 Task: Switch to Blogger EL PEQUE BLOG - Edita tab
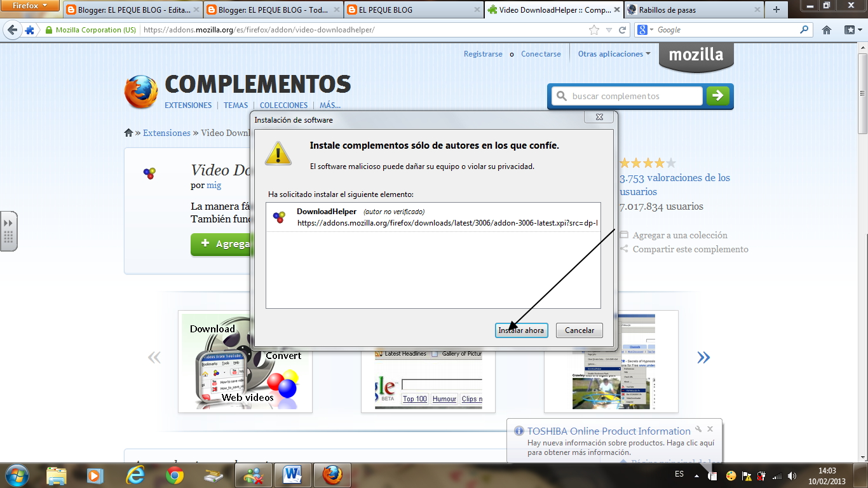pyautogui.click(x=132, y=10)
